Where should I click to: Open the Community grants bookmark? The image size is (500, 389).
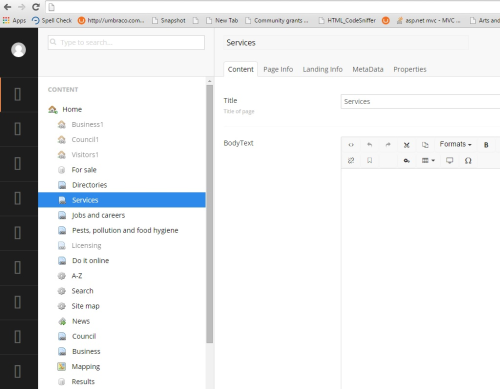pyautogui.click(x=277, y=20)
